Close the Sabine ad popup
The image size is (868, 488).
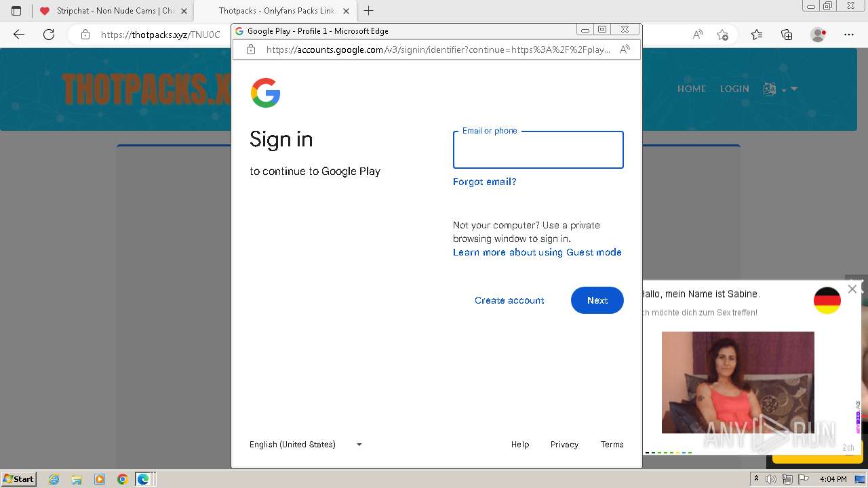[852, 289]
